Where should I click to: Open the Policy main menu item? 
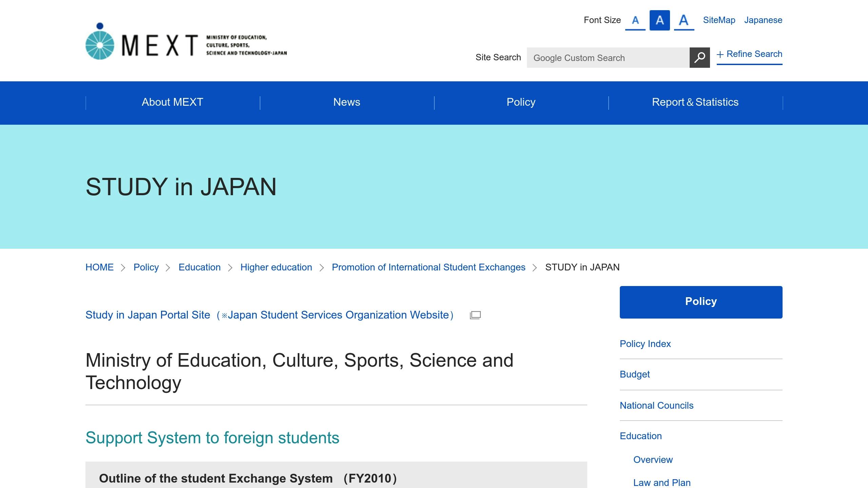click(521, 102)
